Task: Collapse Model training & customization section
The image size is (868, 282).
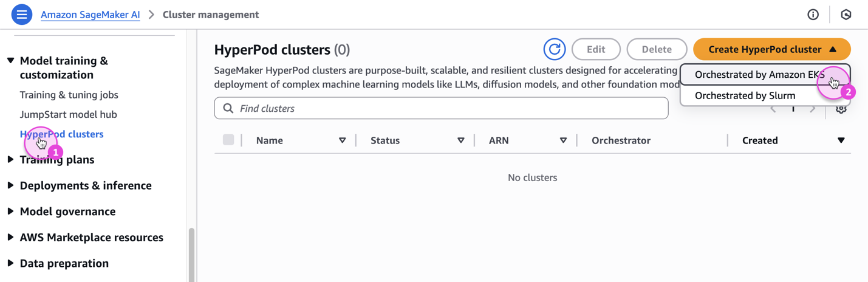Action: coord(11,61)
